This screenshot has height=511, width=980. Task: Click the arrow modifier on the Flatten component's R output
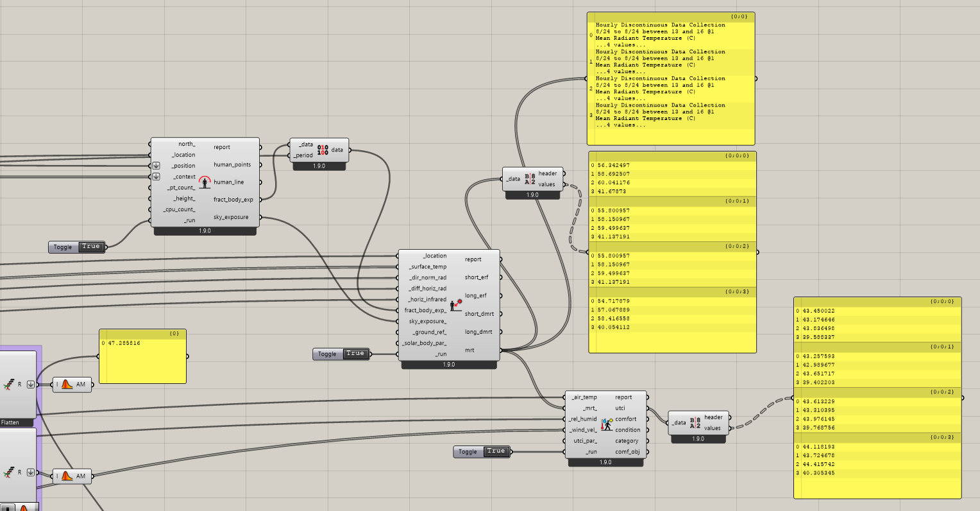point(30,385)
